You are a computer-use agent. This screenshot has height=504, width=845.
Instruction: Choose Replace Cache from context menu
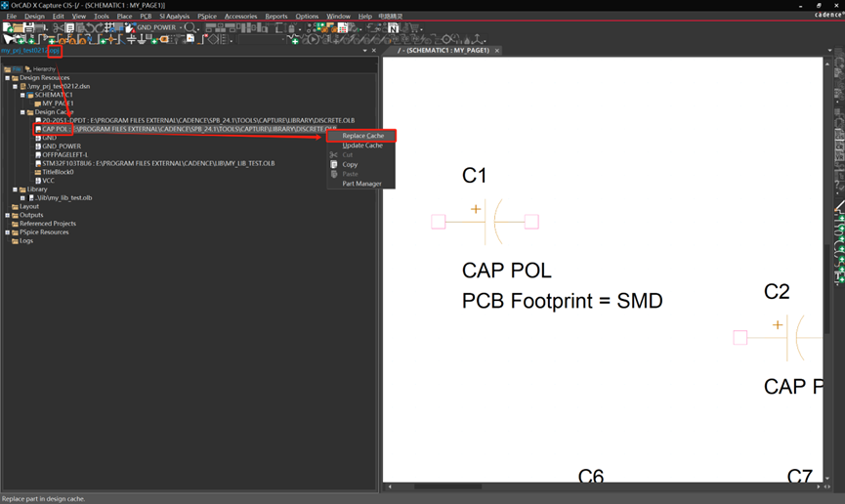[x=361, y=136]
